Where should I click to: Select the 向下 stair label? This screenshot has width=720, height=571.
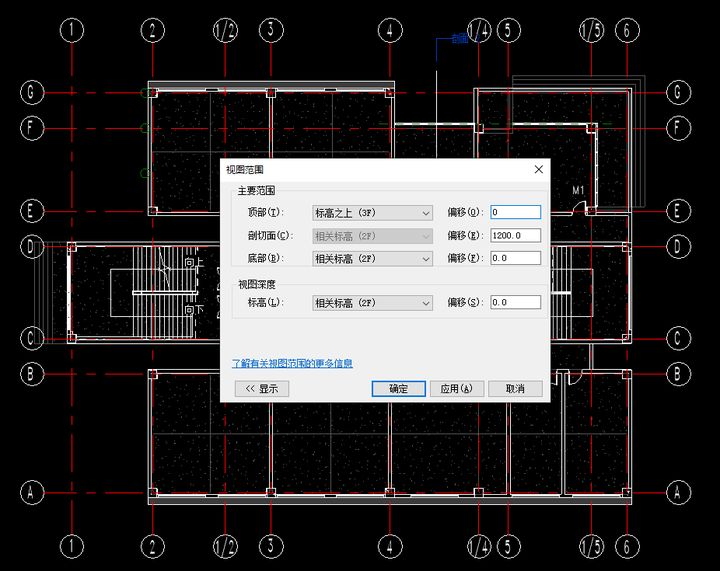[x=193, y=310]
